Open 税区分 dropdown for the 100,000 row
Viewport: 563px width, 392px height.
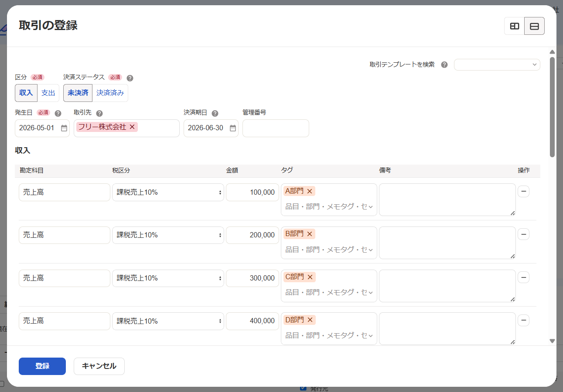pyautogui.click(x=168, y=192)
